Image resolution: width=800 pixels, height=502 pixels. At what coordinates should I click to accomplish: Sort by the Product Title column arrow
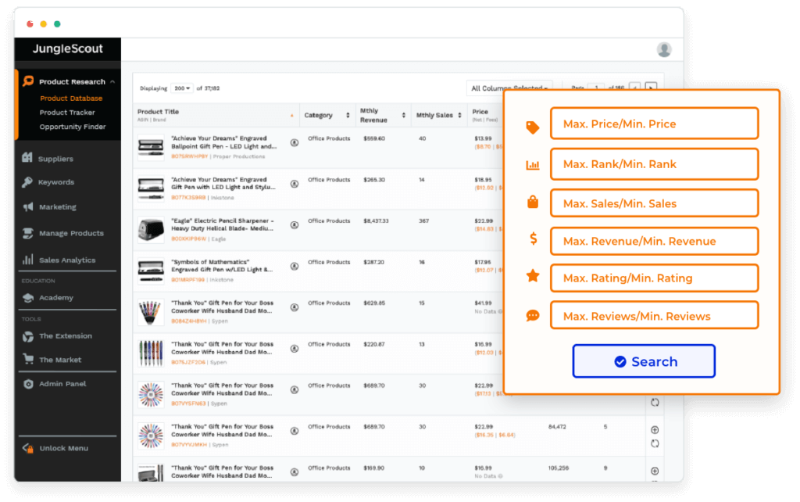(x=292, y=116)
